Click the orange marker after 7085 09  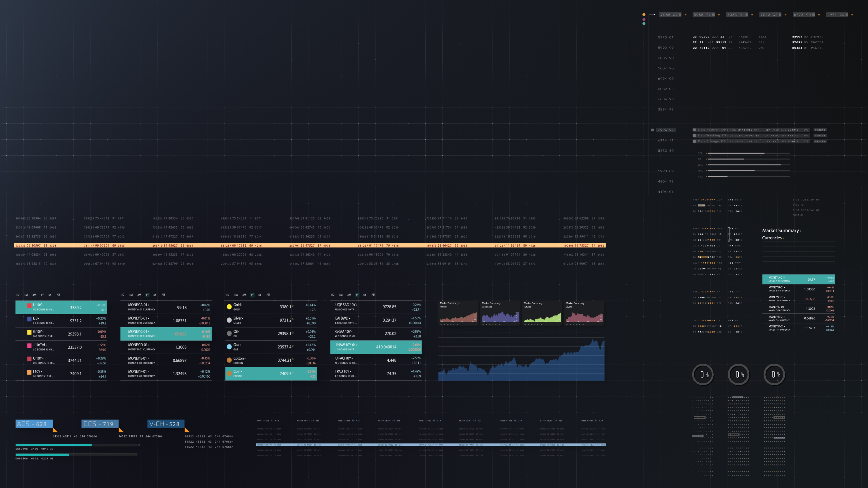[x=685, y=15]
